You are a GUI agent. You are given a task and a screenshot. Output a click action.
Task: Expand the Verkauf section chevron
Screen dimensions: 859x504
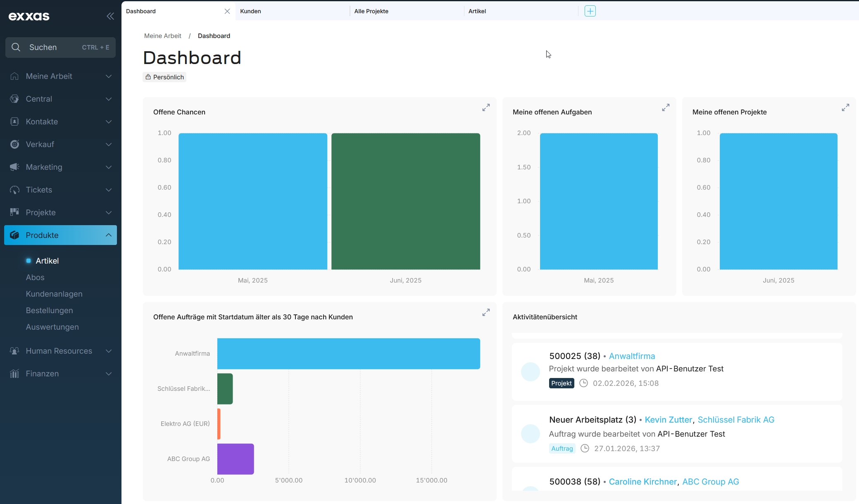pyautogui.click(x=109, y=144)
